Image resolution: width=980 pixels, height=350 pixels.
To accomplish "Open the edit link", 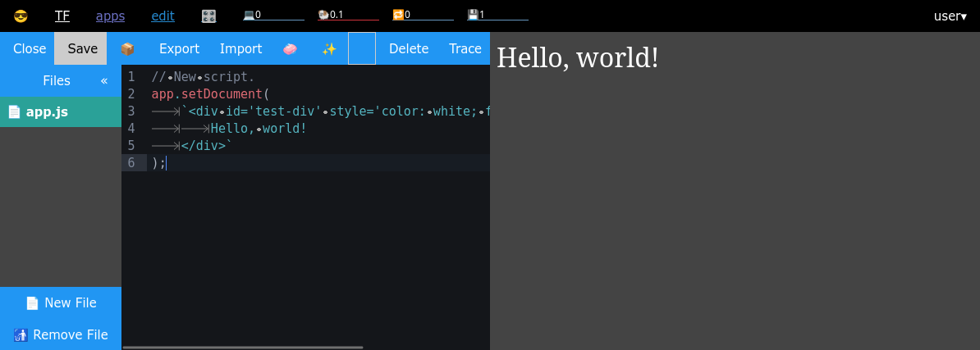I will pos(163,16).
